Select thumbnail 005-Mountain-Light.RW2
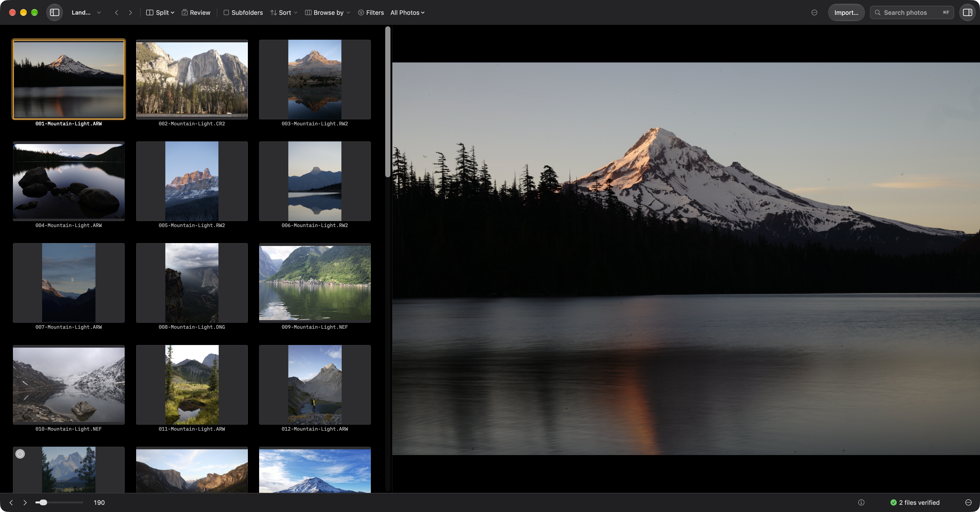Screen dimensions: 980x512 [192, 181]
